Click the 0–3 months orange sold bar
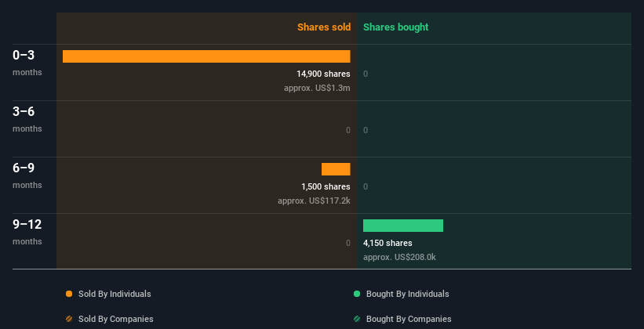The image size is (644, 329). (x=206, y=56)
